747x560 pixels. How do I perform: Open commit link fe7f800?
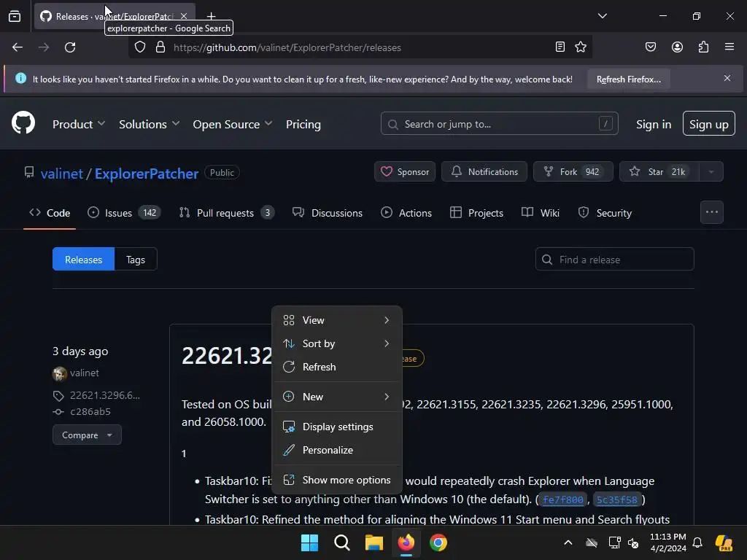pyautogui.click(x=562, y=499)
